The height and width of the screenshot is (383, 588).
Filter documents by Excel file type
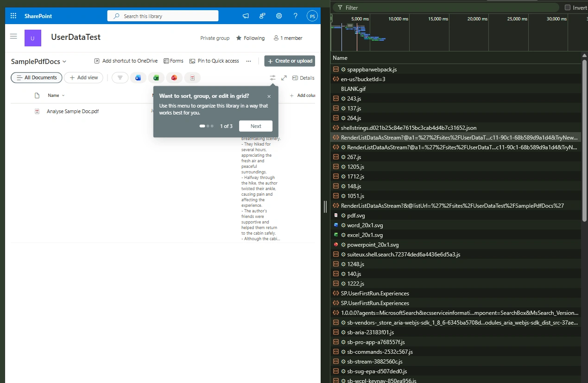[x=156, y=78]
